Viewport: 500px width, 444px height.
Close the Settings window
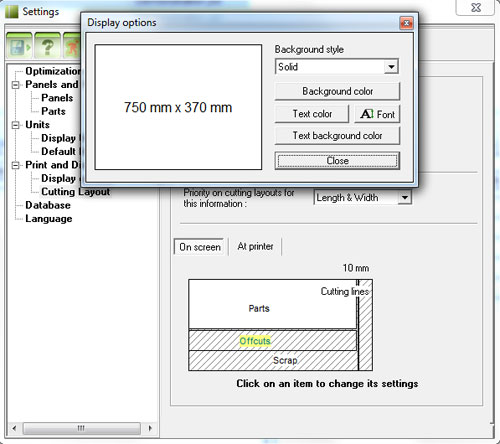tap(476, 7)
